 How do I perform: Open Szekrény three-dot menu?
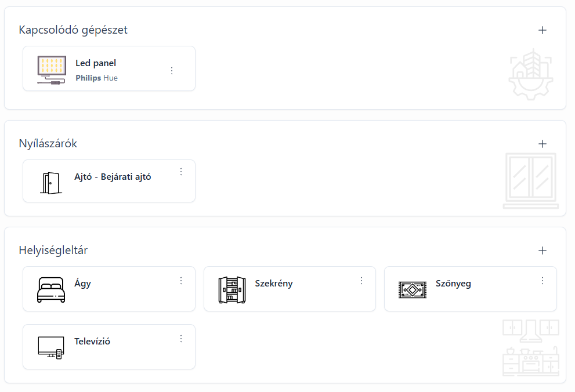click(361, 281)
